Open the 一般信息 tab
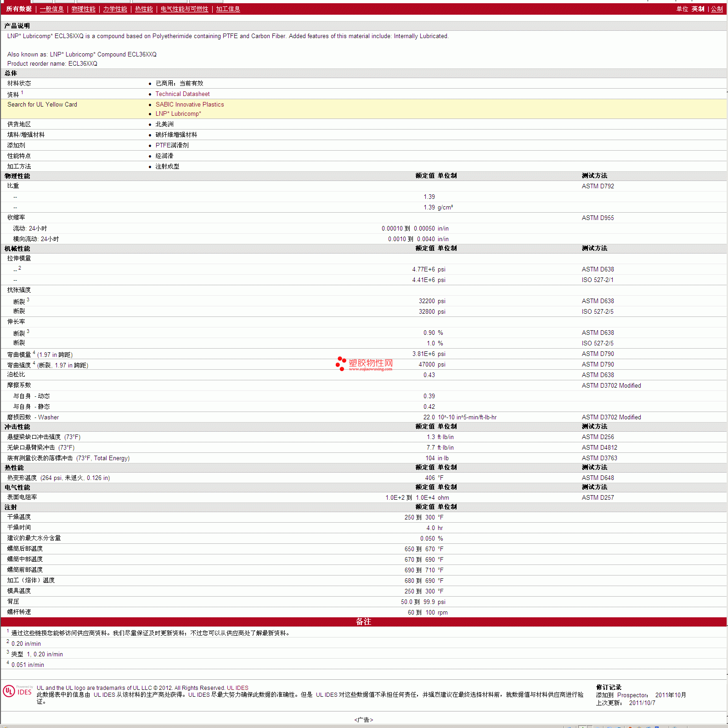The height and width of the screenshot is (728, 728). point(51,9)
